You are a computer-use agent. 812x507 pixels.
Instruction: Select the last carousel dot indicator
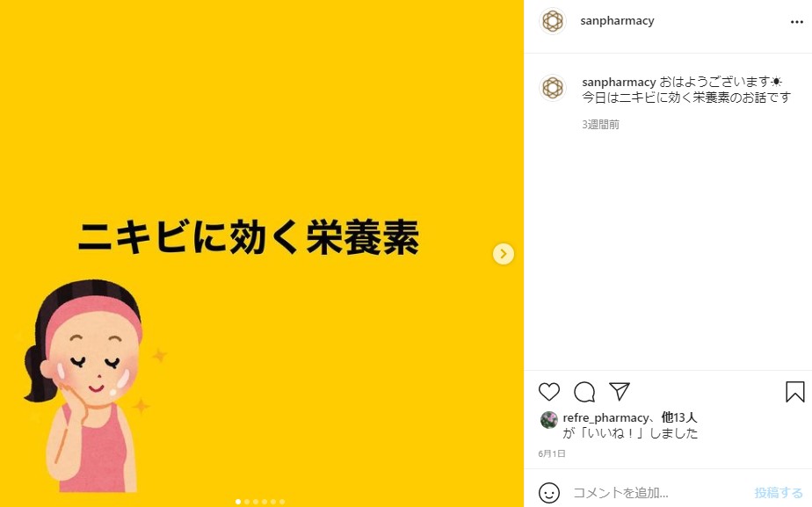point(282,502)
